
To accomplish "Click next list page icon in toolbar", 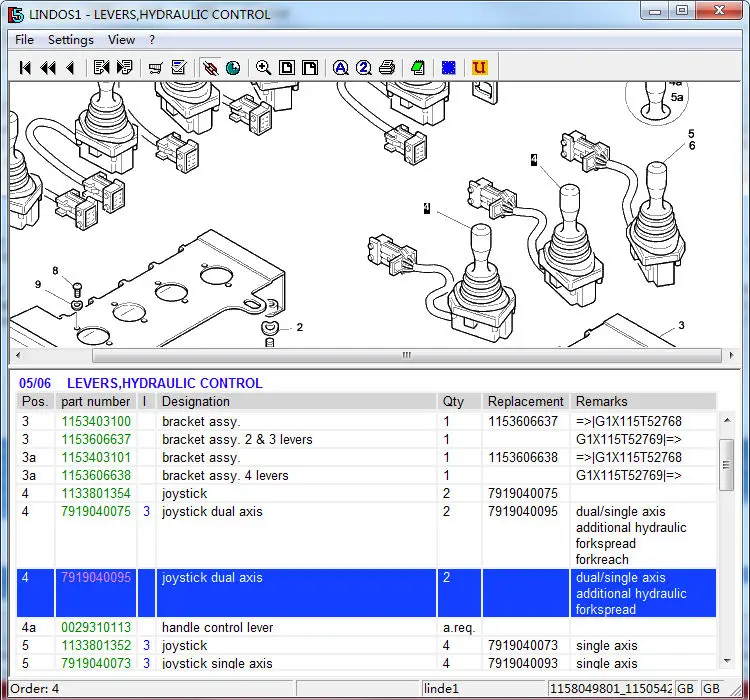I will [x=124, y=67].
